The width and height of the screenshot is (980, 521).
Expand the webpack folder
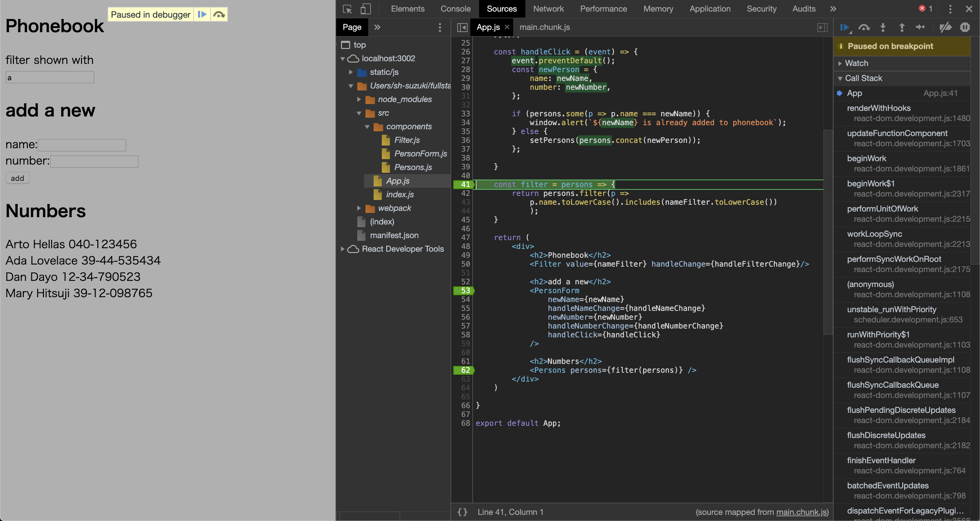tap(359, 208)
